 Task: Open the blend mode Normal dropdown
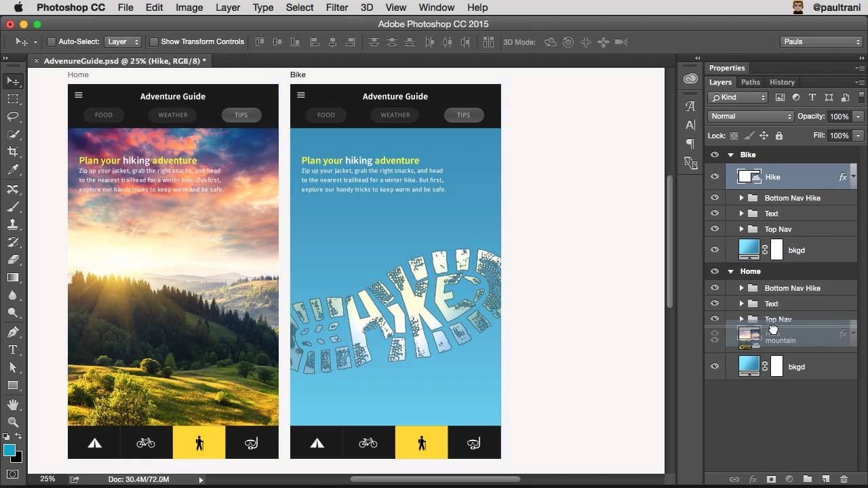point(750,117)
